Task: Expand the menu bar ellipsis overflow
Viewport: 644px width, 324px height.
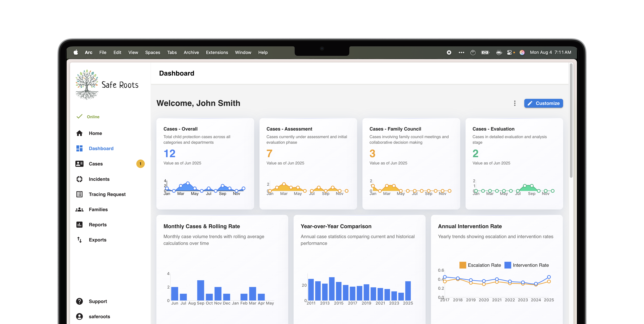Action: coord(461,52)
